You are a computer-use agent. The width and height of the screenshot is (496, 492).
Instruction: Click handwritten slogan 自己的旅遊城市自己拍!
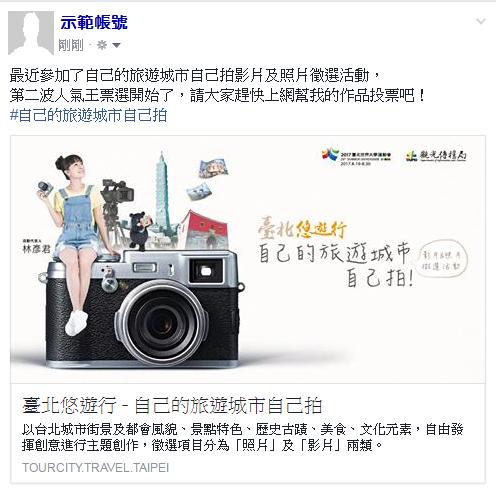click(x=335, y=264)
